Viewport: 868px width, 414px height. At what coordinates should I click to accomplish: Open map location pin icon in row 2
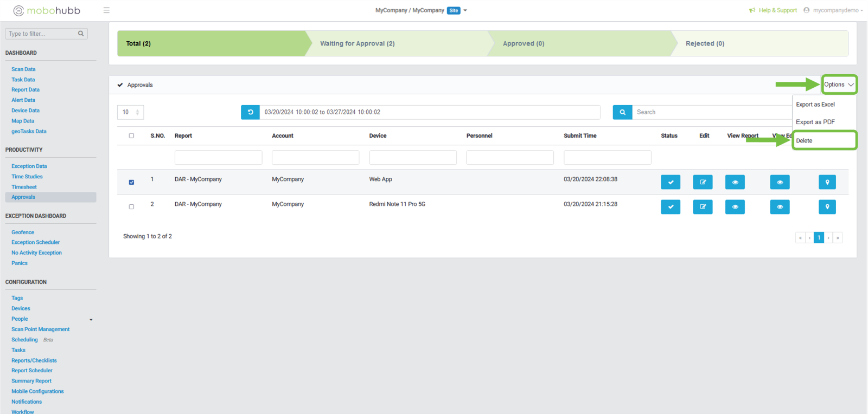click(827, 207)
